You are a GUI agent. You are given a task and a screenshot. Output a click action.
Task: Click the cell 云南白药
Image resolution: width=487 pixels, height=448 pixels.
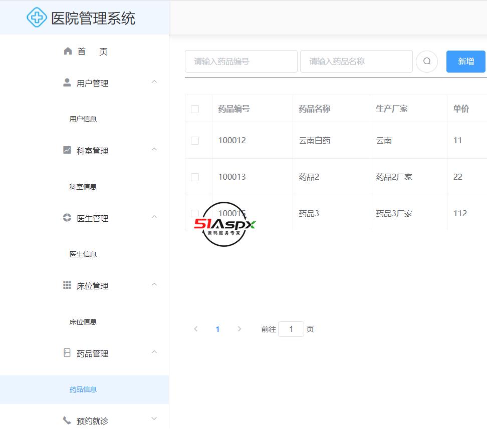click(315, 141)
